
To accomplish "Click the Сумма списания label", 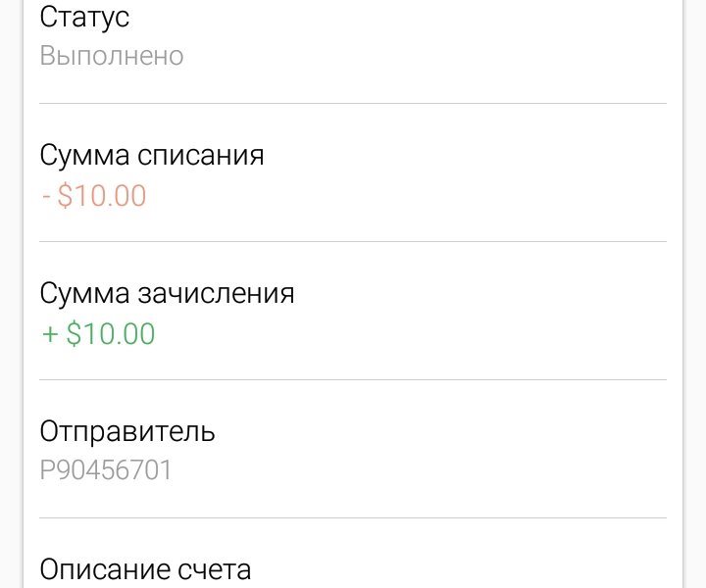I will (152, 156).
